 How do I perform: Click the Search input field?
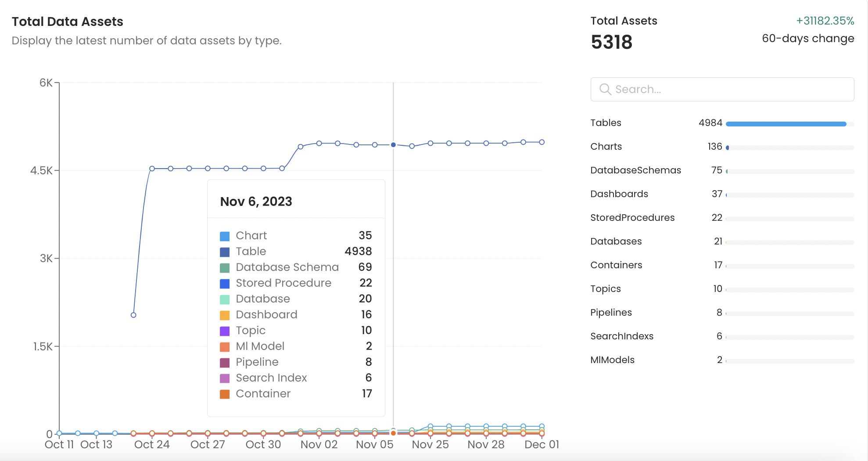[728, 89]
